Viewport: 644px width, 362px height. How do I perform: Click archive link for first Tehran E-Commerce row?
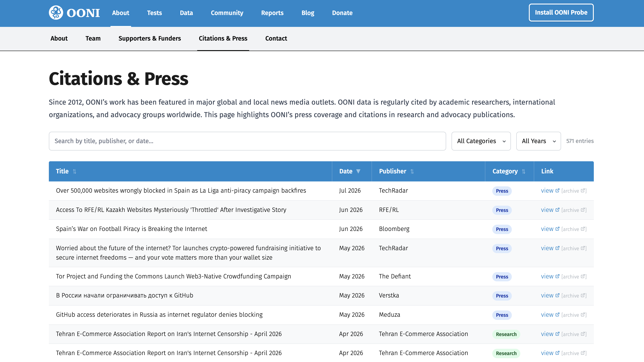[x=574, y=334]
